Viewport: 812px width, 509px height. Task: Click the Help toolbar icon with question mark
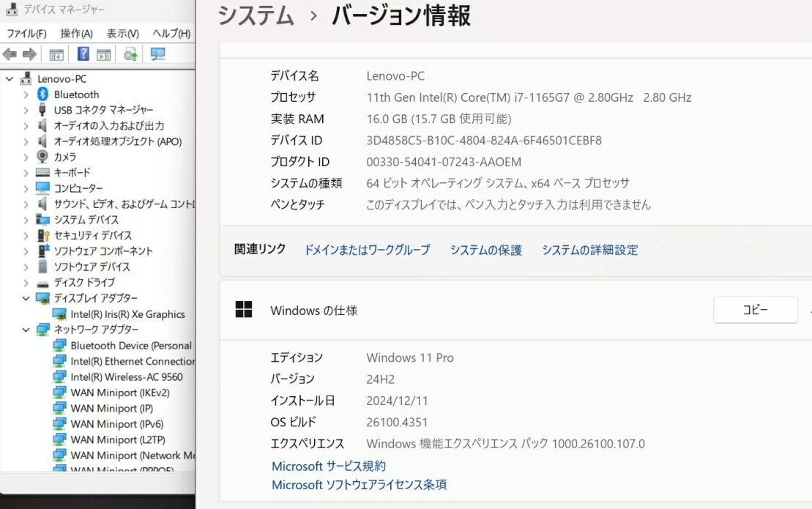(x=83, y=54)
